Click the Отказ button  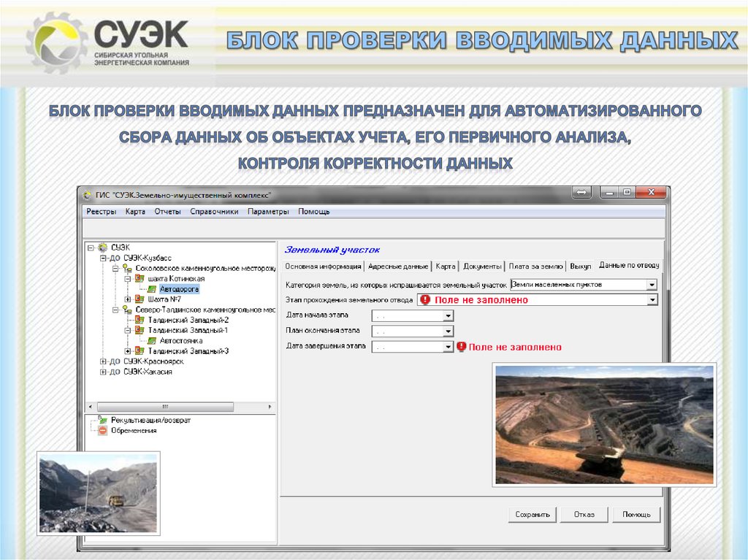coord(584,515)
